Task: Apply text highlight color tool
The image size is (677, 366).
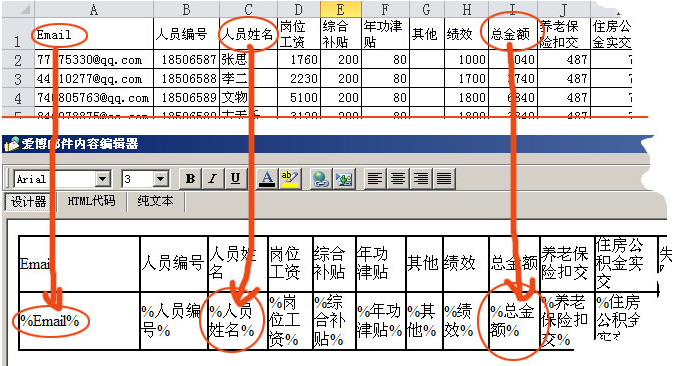Action: 289,179
